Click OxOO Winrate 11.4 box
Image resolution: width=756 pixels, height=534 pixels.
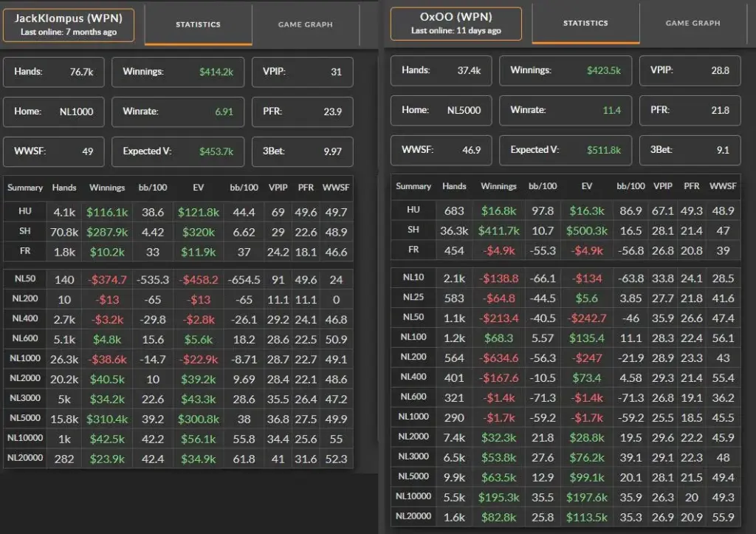coord(566,111)
